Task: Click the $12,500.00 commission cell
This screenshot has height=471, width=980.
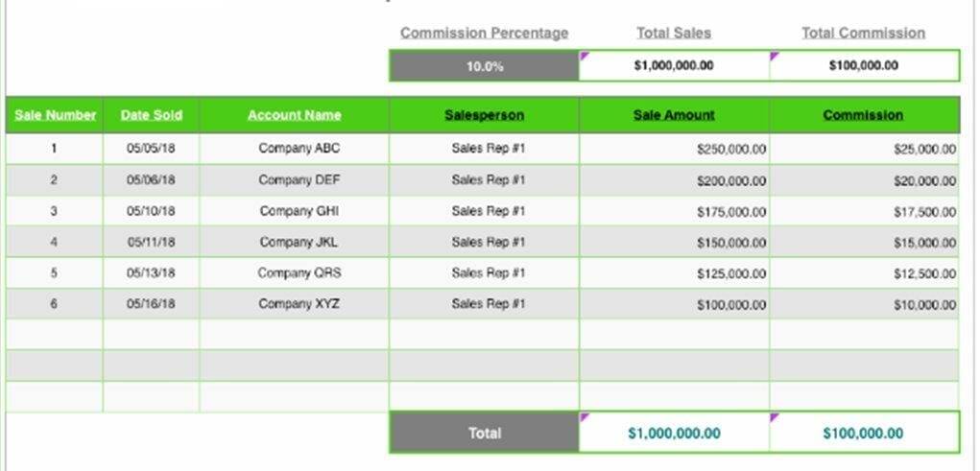Action: point(923,273)
